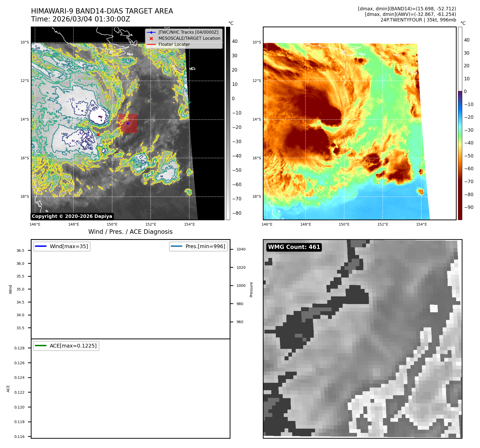Click the red X target marker on the map
Image resolution: width=480 pixels, height=448 pixels.
pyautogui.click(x=98, y=135)
